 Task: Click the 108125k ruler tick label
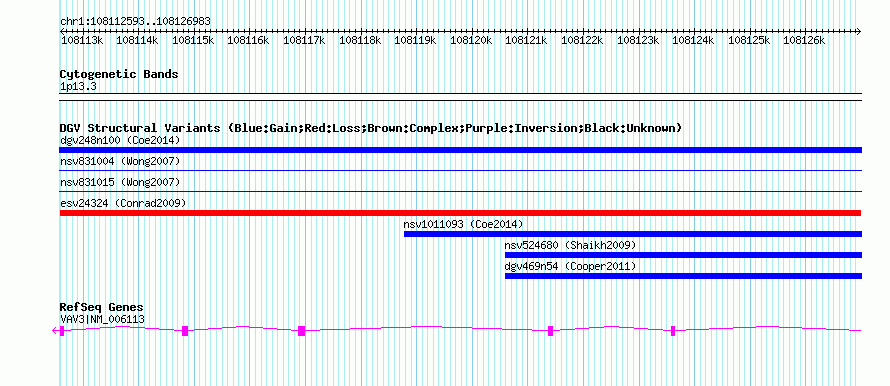[749, 40]
